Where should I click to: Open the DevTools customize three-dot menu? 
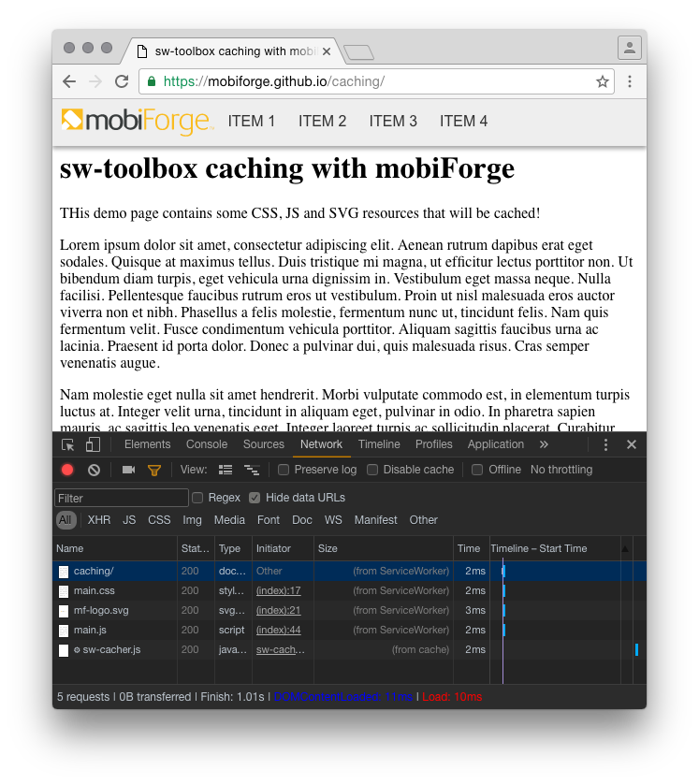point(605,444)
